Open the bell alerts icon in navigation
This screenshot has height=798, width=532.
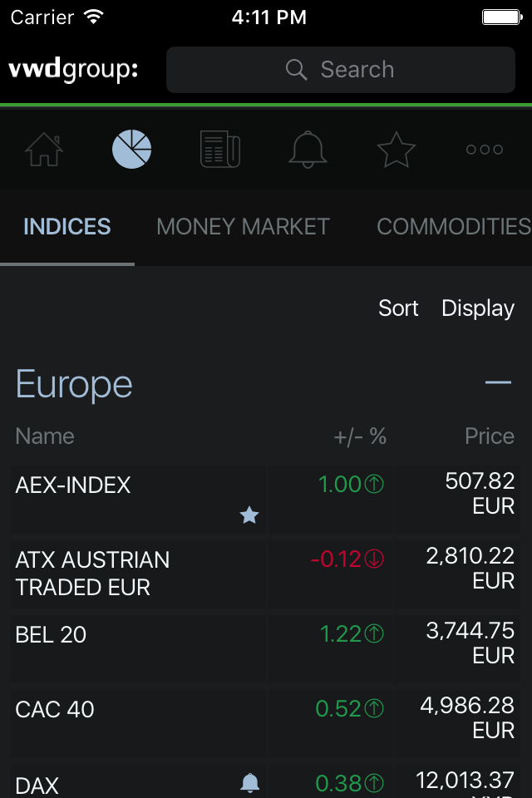click(308, 150)
